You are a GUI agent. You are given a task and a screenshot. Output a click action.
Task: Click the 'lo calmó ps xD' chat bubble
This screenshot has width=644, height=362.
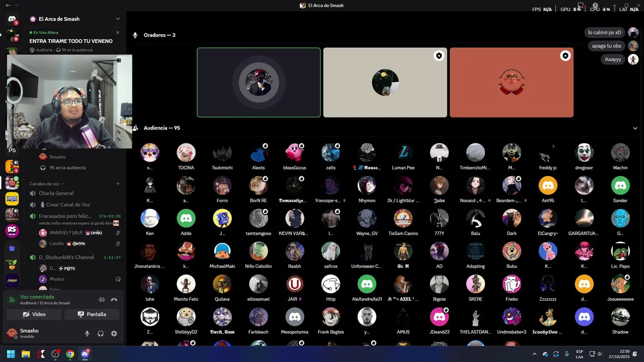pyautogui.click(x=605, y=32)
